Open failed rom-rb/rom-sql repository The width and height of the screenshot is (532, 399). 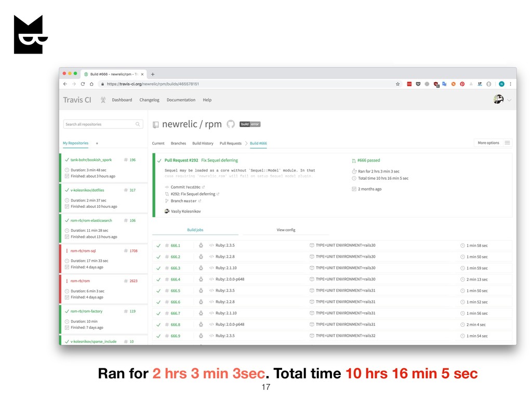(83, 251)
